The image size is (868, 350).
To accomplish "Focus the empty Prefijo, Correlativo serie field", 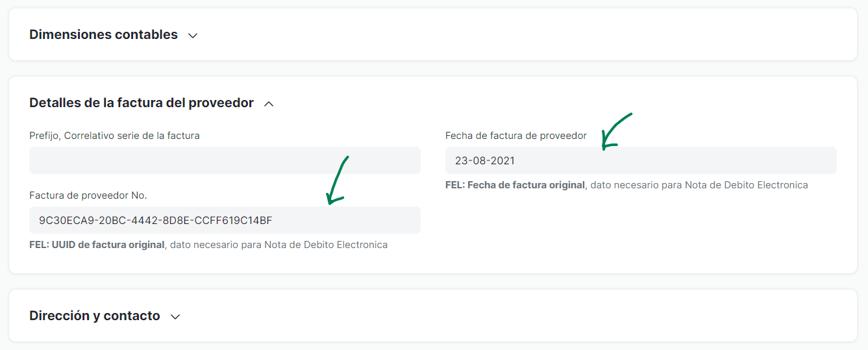I will pyautogui.click(x=225, y=160).
